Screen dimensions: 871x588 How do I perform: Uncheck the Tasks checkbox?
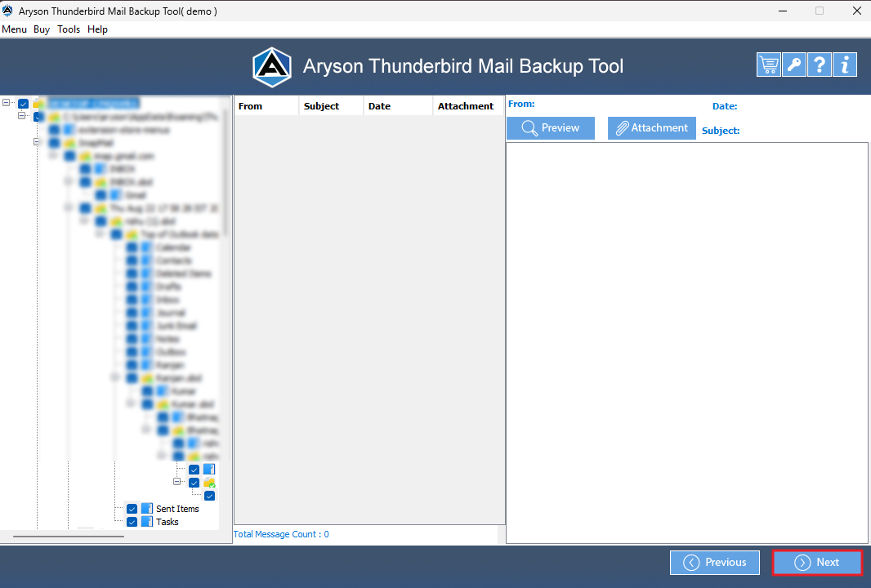132,522
